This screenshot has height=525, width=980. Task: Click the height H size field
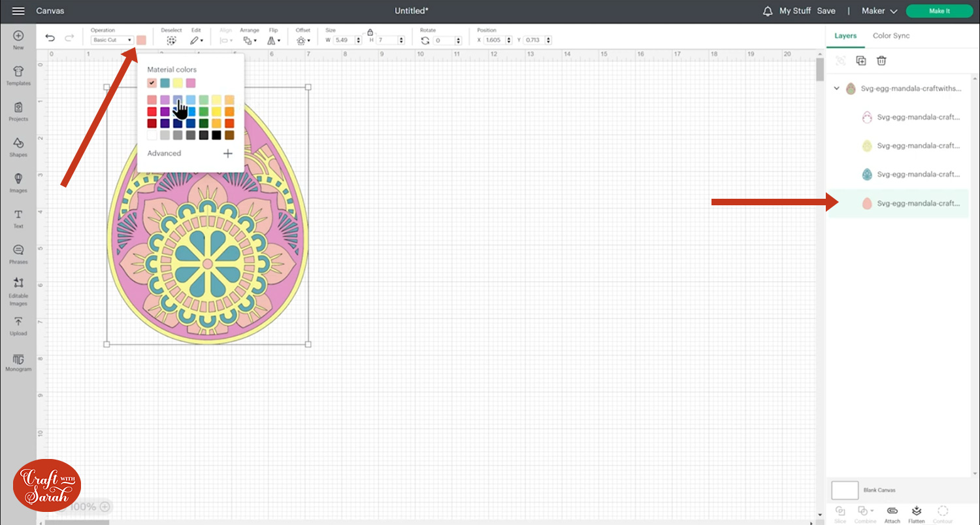[x=390, y=41]
